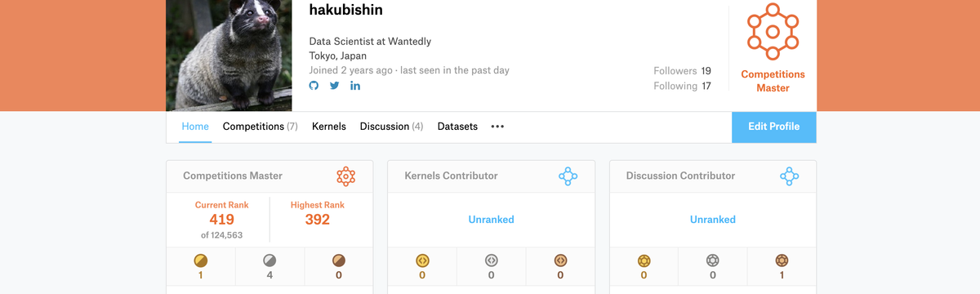
Task: Click the Competitions Master card header icon
Action: [346, 176]
